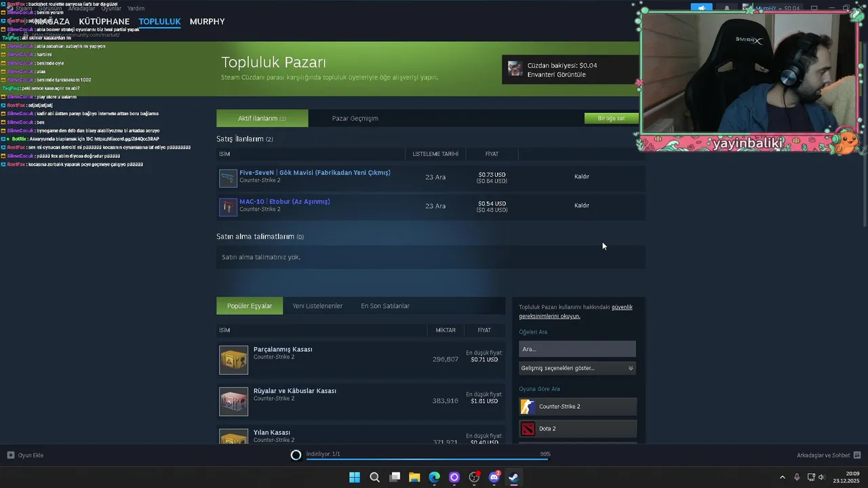Open the purple circle app on taskbar

tap(454, 477)
